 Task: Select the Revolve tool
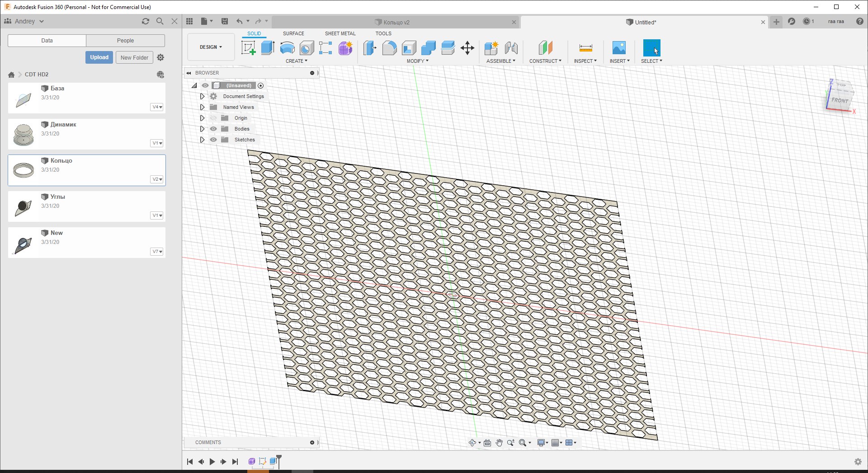(x=287, y=48)
